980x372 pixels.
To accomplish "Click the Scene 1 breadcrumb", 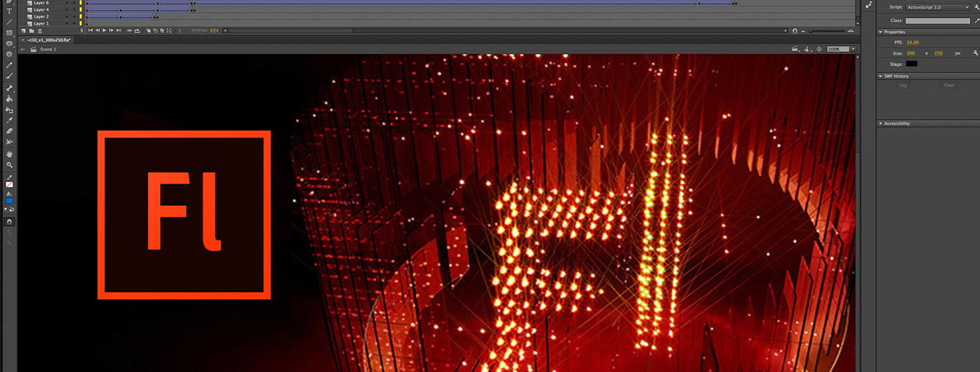I will (x=47, y=49).
